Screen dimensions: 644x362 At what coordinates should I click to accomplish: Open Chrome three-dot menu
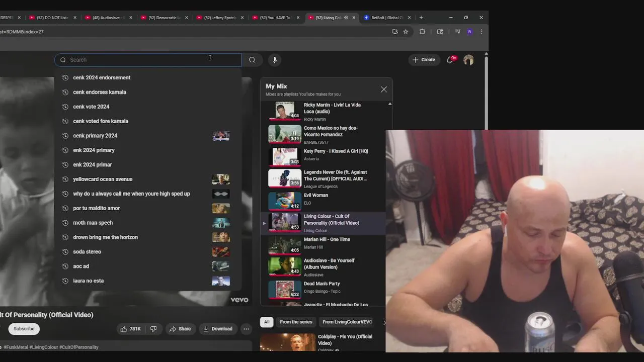(481, 32)
